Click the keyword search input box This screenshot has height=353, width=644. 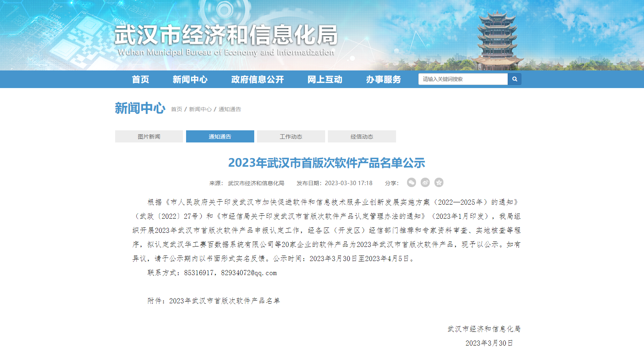tap(462, 79)
